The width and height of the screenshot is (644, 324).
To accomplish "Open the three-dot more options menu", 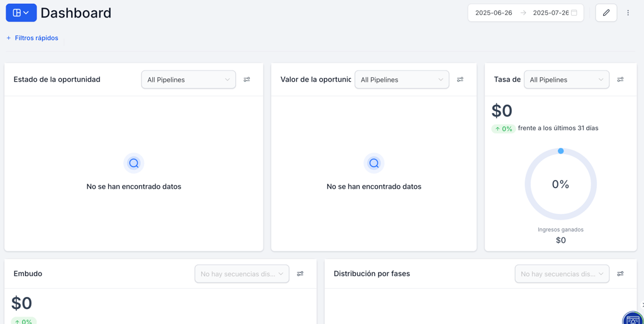I will coord(628,13).
